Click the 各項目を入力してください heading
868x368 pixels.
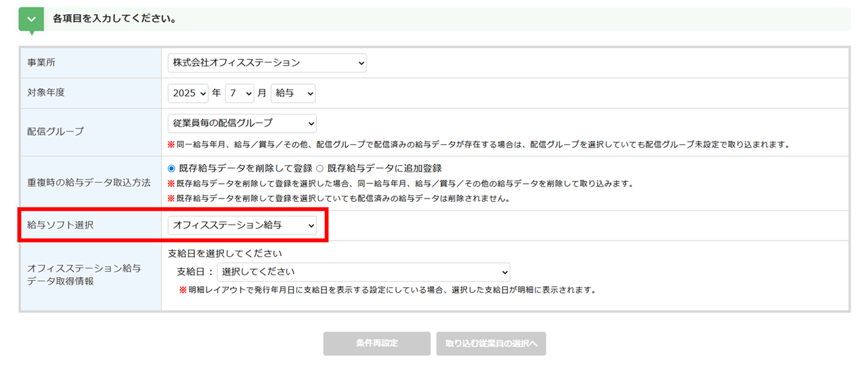coord(115,19)
